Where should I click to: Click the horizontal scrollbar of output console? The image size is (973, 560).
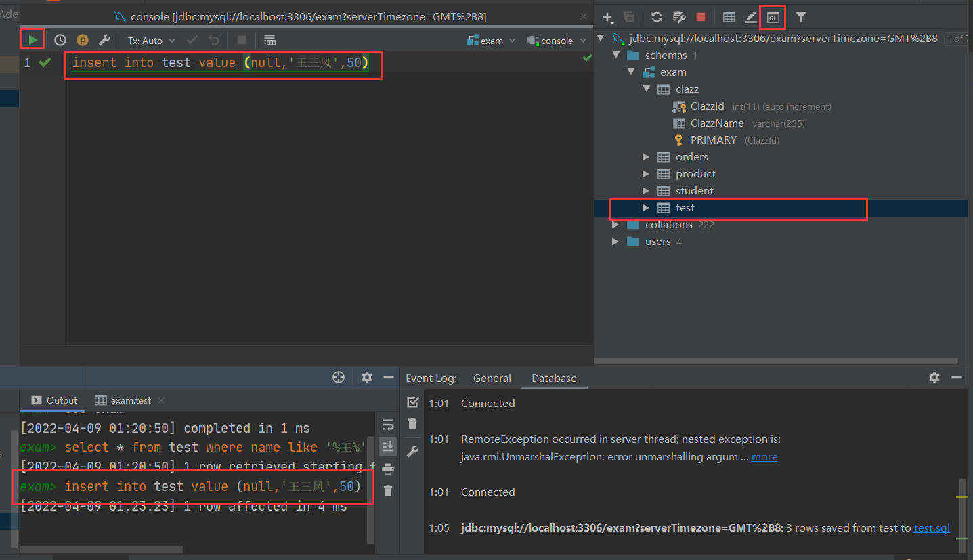coord(102,549)
